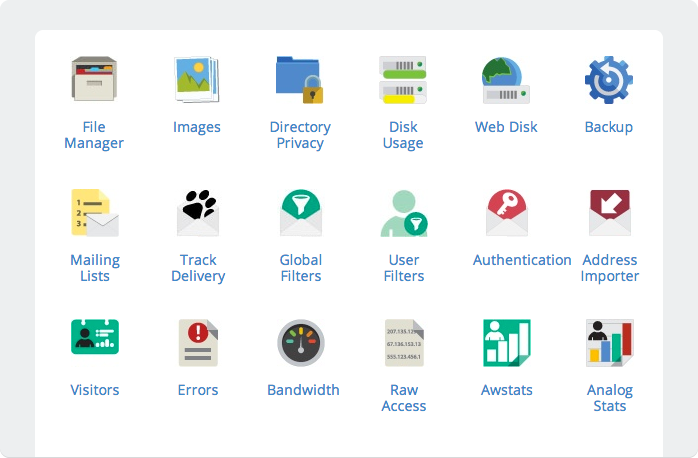Click the Backup gear icon
Screen dimensions: 698x458
coord(609,80)
